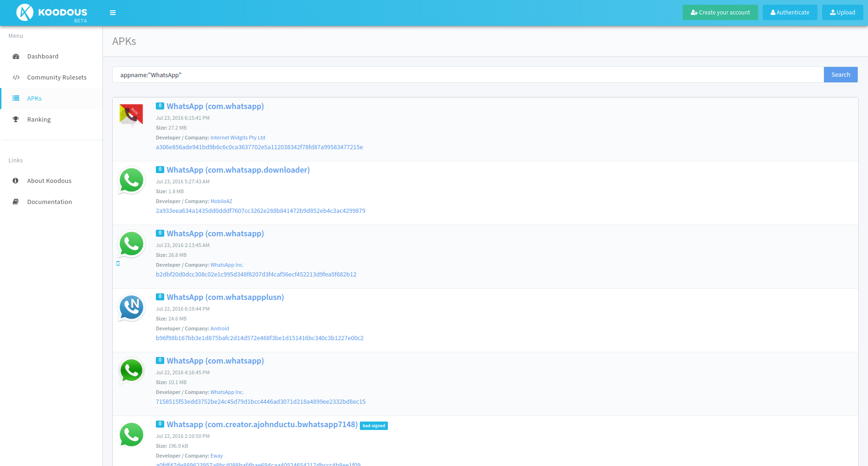Open the 26.8 MB WhatsApp icon thumbnail
868x466 pixels.
tap(131, 244)
